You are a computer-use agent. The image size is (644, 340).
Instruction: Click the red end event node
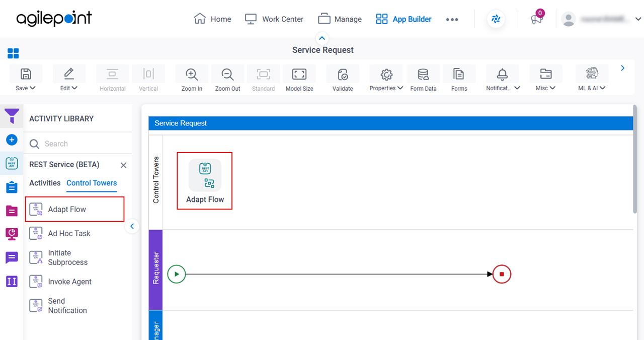click(x=502, y=275)
